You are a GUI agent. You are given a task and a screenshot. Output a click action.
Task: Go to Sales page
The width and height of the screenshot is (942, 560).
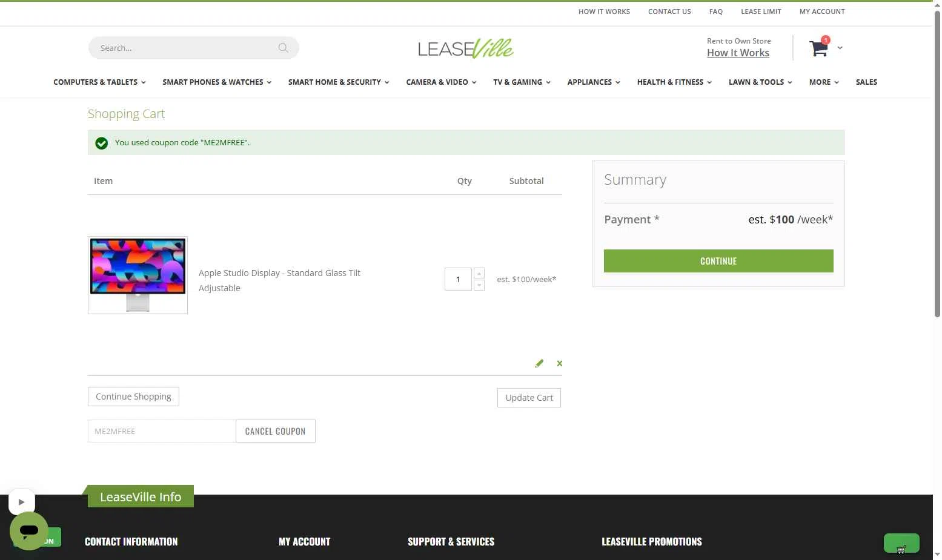coord(866,82)
